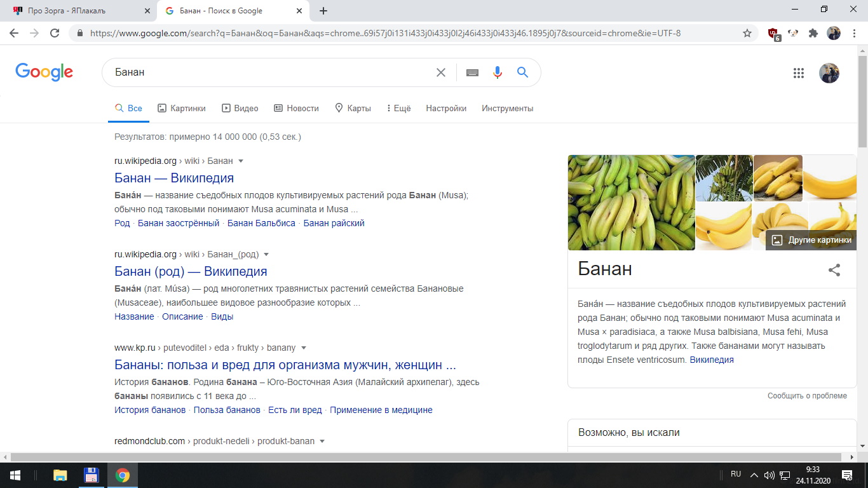
Task: Follow the Банан райский sitelink
Action: tap(334, 223)
